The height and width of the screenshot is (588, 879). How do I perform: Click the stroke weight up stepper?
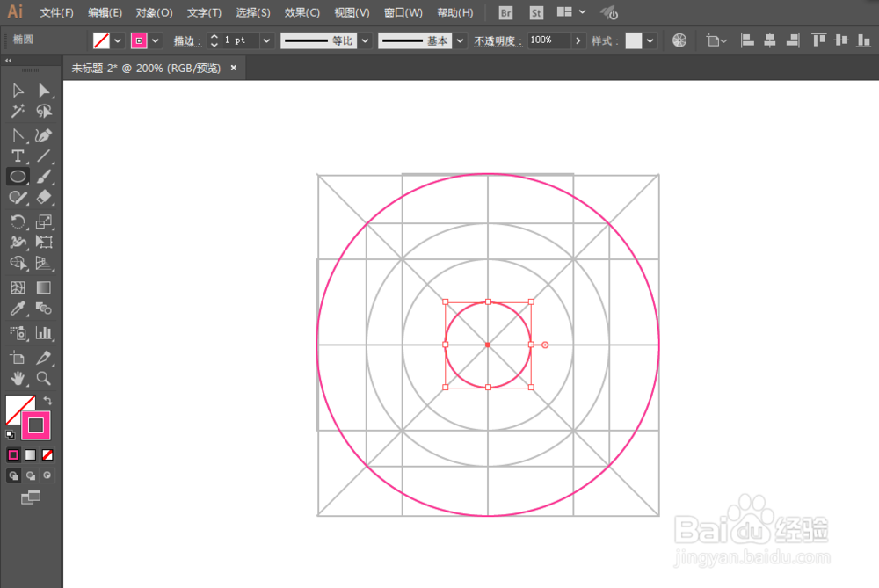click(x=213, y=36)
